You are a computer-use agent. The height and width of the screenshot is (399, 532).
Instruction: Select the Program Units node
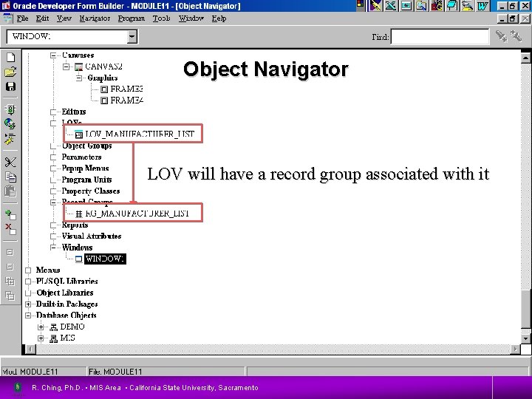[86, 180]
